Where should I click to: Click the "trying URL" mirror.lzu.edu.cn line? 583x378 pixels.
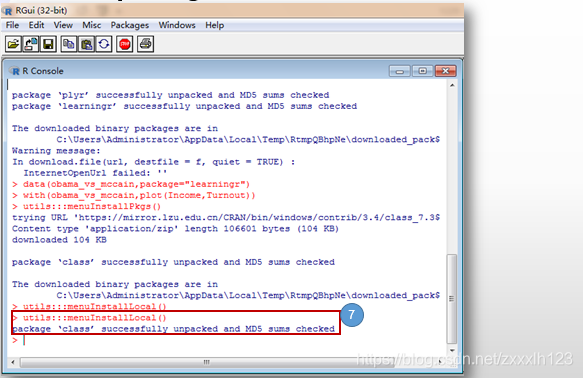(x=226, y=217)
